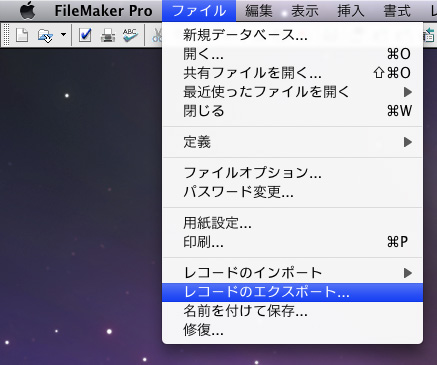The width and height of the screenshot is (437, 365).
Task: Select レコードのエクスポート... menu item
Action: click(292, 292)
